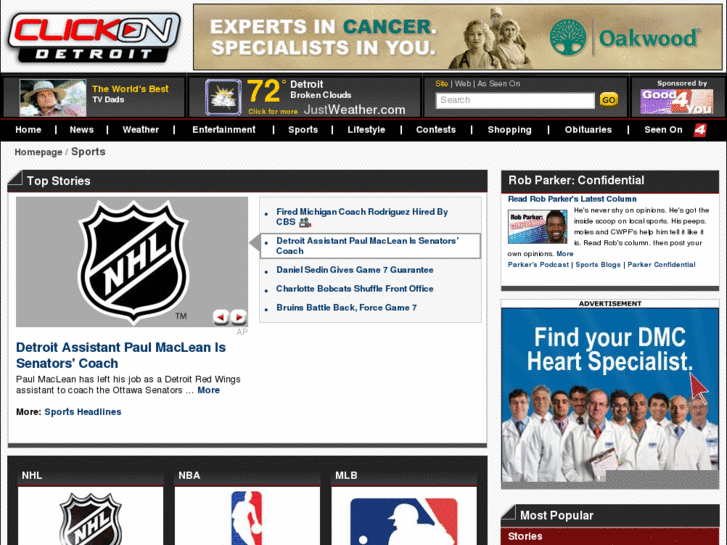Open the Good 4 You sponsor logo
The height and width of the screenshot is (545, 727).
coord(676,102)
